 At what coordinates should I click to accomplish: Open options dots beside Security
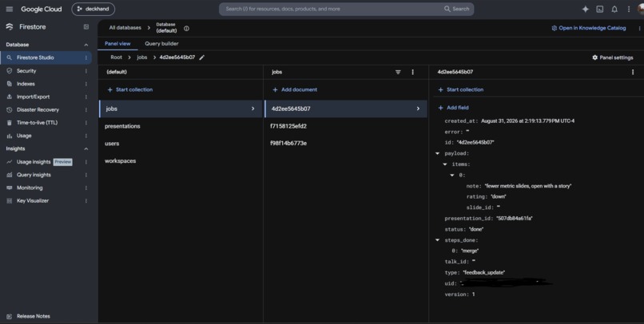click(x=85, y=71)
